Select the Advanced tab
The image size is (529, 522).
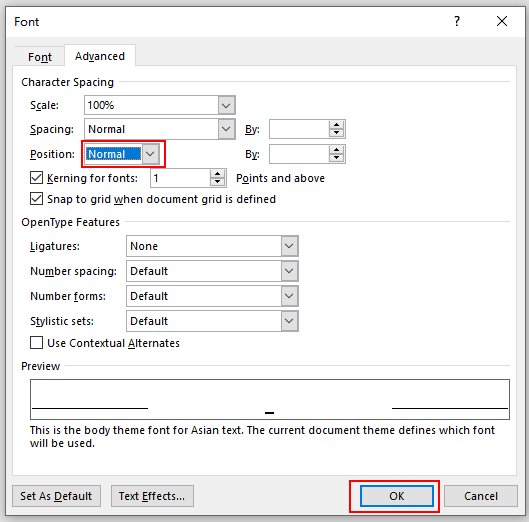coord(100,56)
